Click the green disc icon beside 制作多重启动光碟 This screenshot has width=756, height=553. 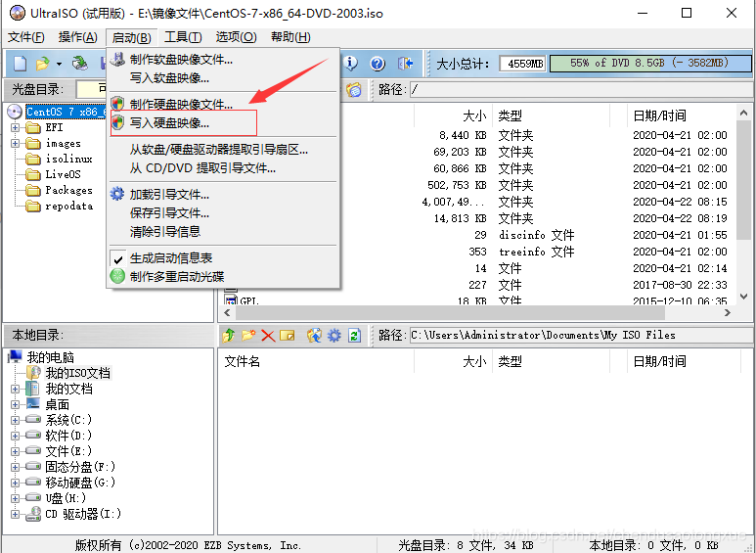pyautogui.click(x=117, y=276)
